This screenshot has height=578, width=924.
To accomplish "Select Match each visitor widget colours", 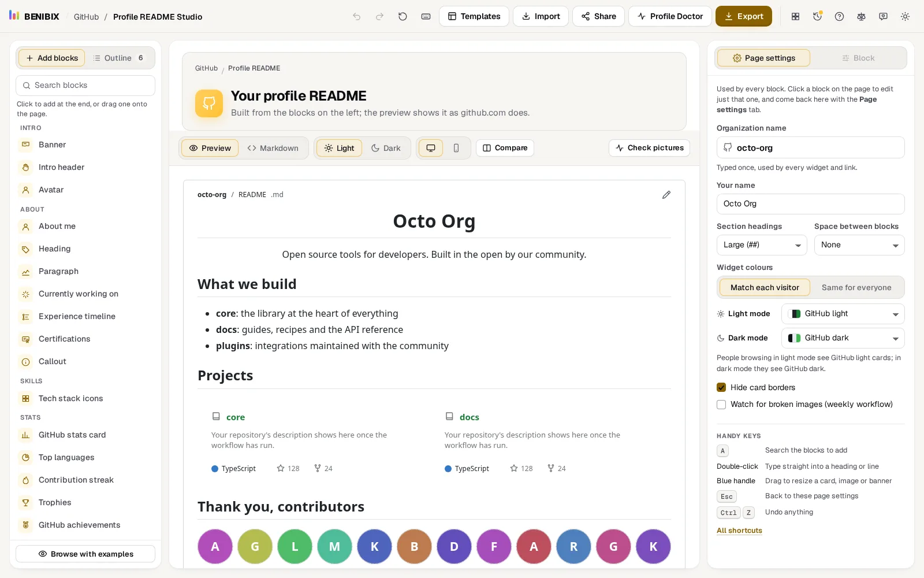I will [x=765, y=287].
